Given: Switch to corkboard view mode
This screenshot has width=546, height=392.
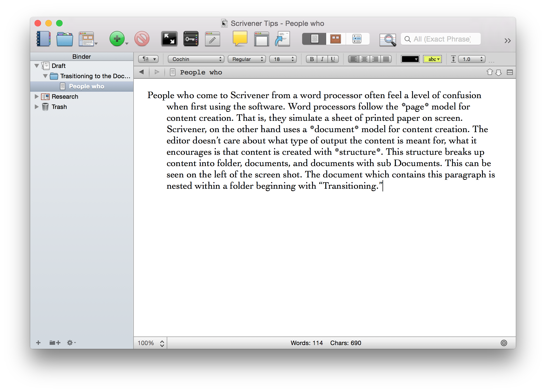Looking at the screenshot, I should 336,39.
